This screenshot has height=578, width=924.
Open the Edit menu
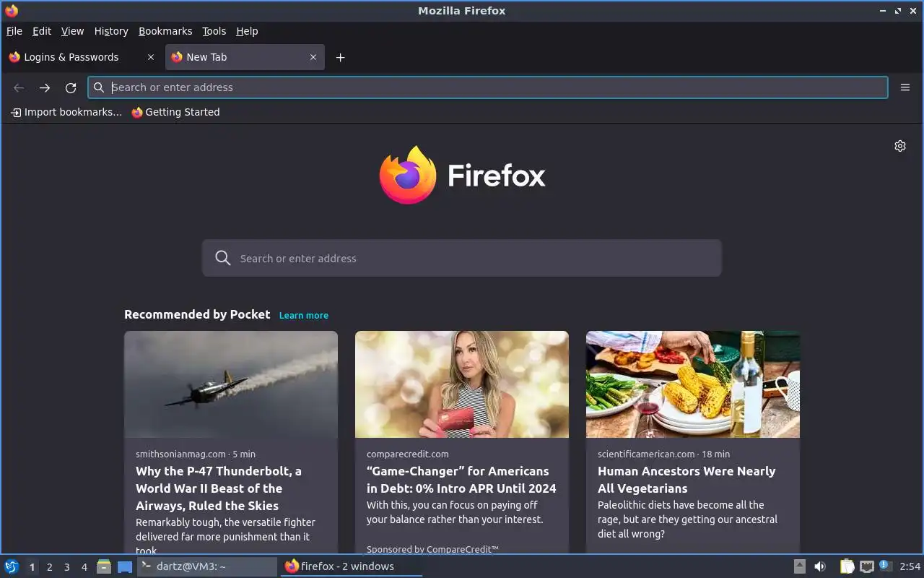pyautogui.click(x=42, y=31)
